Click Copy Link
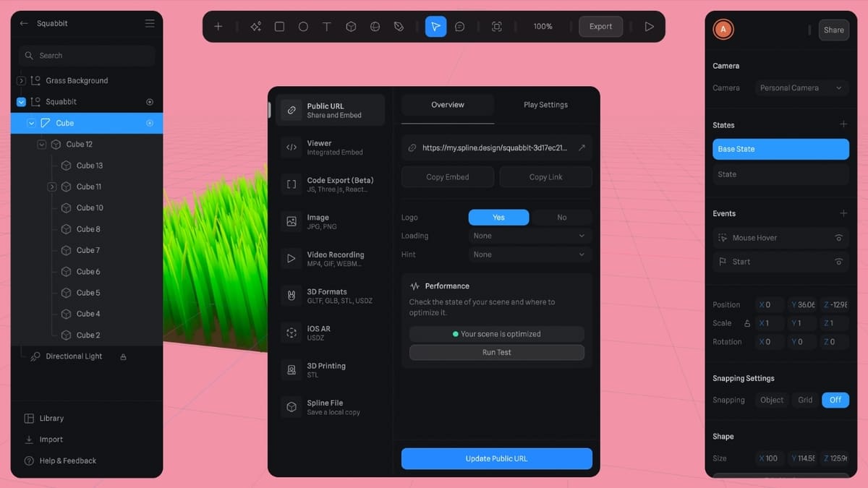Image resolution: width=868 pixels, height=488 pixels. (545, 177)
